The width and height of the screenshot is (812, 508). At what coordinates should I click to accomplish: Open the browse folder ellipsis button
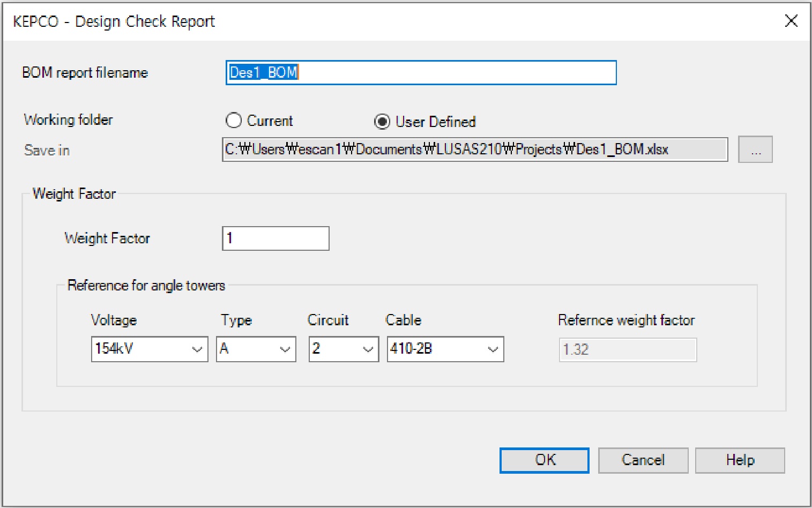coord(755,150)
